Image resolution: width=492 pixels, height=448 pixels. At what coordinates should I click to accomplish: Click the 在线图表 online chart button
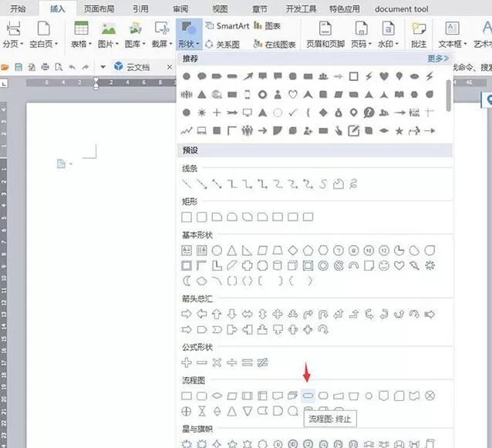pos(275,45)
